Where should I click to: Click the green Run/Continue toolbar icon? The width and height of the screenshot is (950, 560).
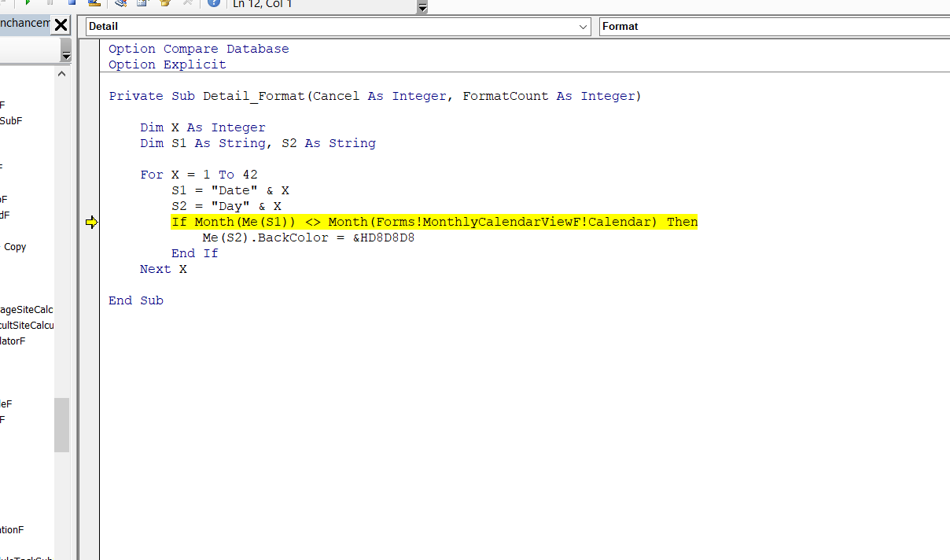click(28, 3)
